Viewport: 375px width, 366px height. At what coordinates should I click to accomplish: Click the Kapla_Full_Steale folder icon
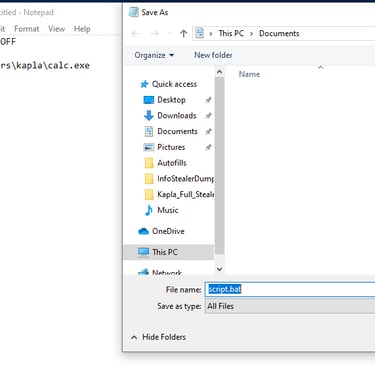[x=149, y=194]
